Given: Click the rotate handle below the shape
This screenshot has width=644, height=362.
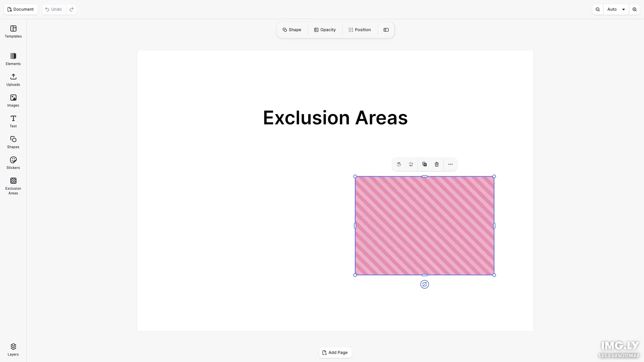Looking at the screenshot, I should pyautogui.click(x=425, y=285).
